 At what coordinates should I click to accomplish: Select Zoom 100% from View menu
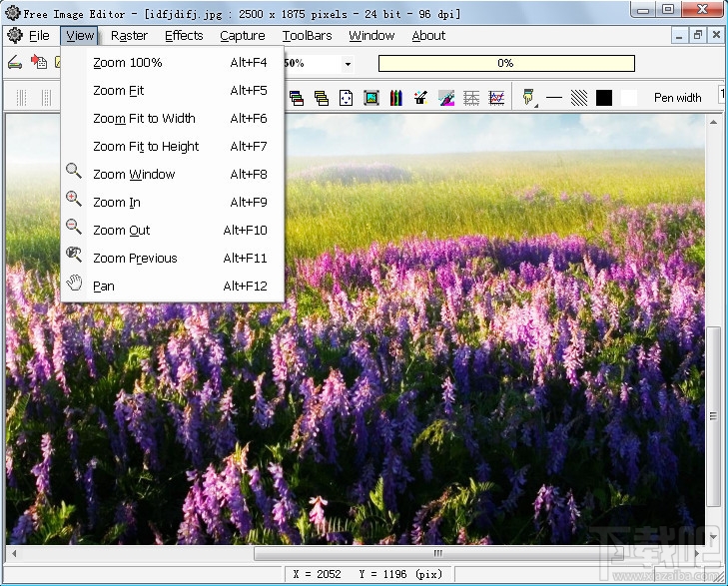(x=172, y=63)
